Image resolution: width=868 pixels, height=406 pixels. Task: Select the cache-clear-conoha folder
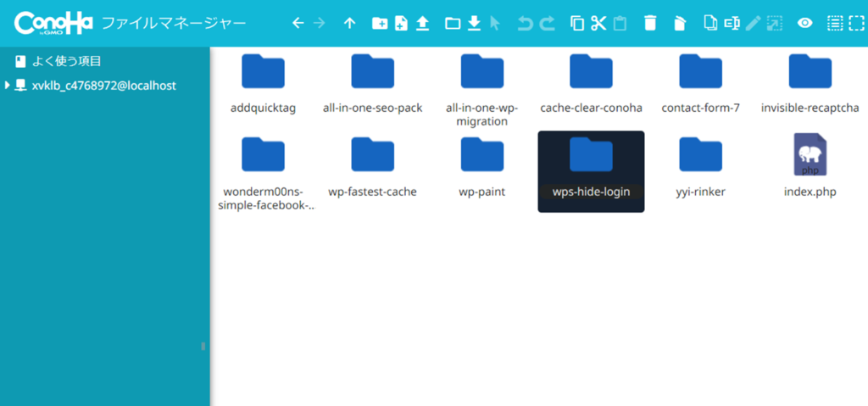click(591, 84)
